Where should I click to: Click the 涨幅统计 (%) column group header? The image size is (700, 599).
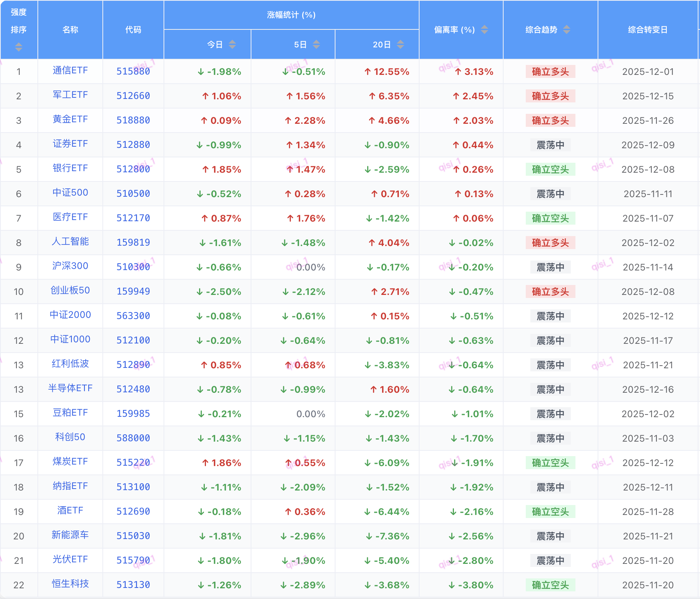point(291,15)
